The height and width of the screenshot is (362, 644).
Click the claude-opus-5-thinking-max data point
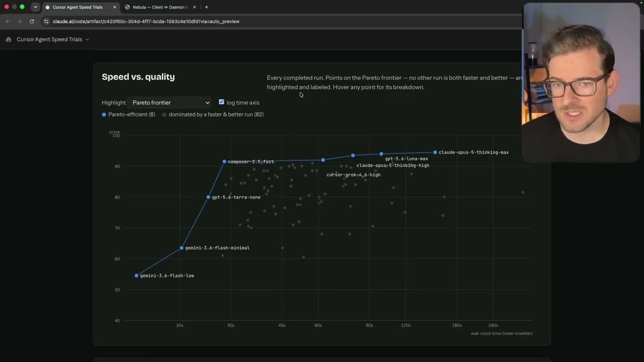(x=435, y=152)
